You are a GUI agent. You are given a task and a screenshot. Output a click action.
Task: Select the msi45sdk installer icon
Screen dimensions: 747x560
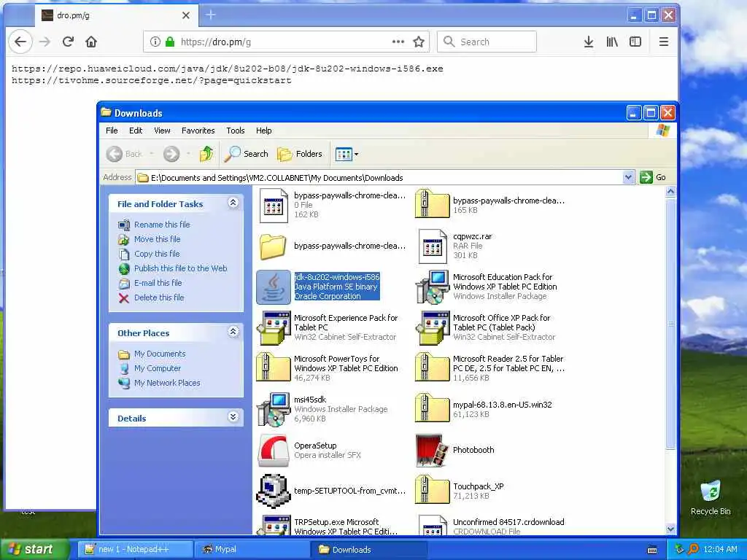click(274, 410)
